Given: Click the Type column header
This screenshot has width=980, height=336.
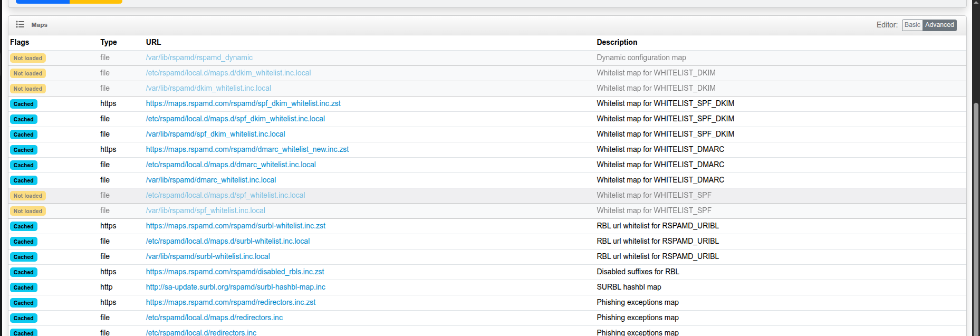Looking at the screenshot, I should click(x=109, y=42).
